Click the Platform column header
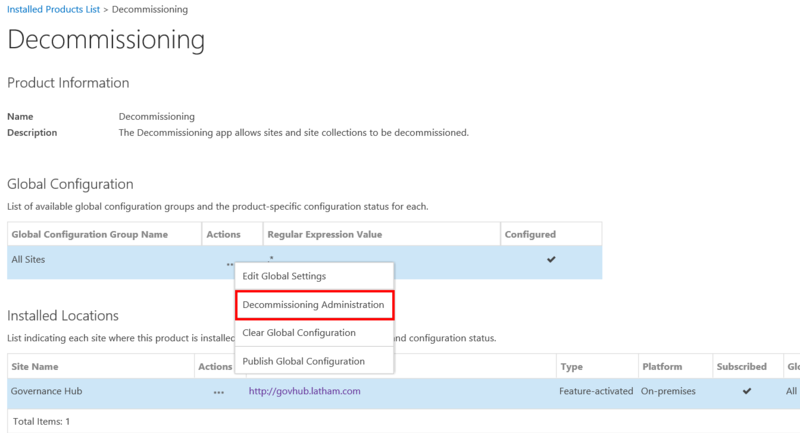 [662, 367]
